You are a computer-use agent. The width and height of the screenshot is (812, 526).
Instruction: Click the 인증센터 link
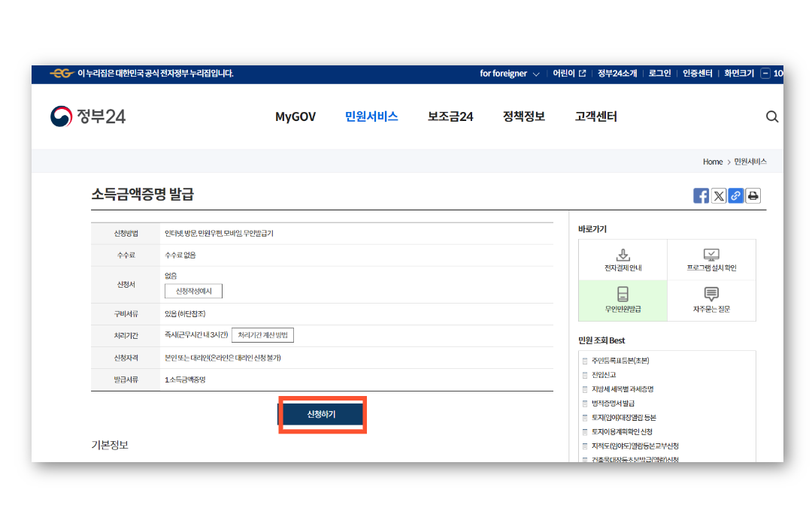click(x=697, y=74)
